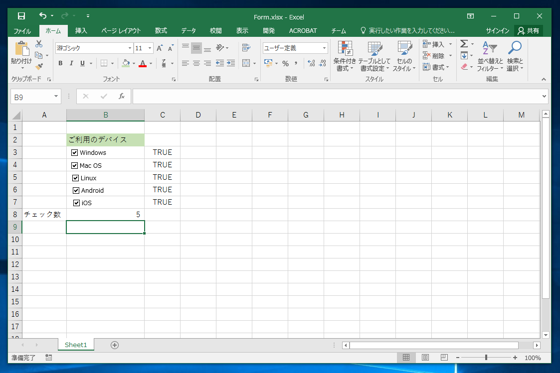Click the red font color A
This screenshot has width=560, height=373.
[142, 63]
